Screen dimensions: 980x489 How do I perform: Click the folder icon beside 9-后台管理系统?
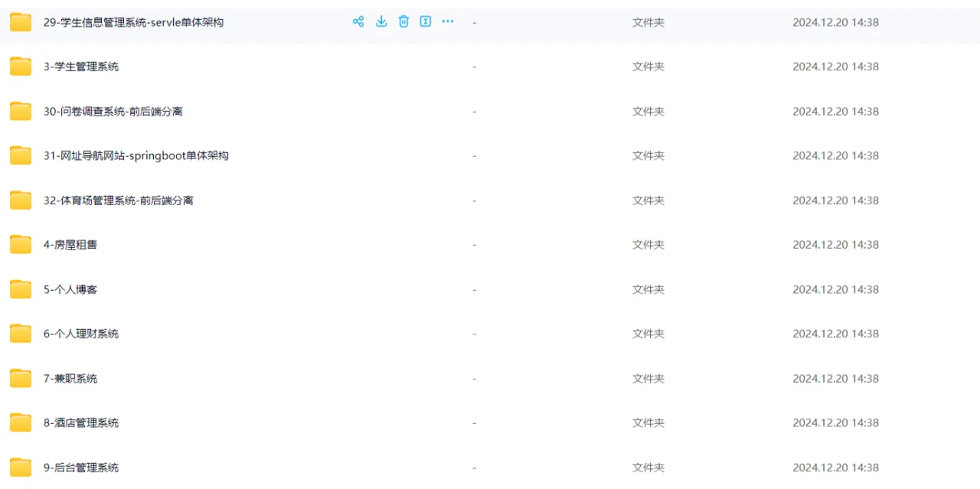20,467
